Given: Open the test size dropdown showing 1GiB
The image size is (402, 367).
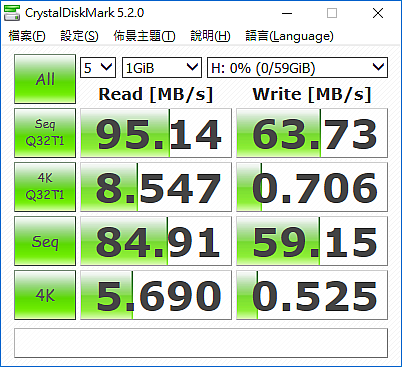Looking at the screenshot, I should coord(162,68).
